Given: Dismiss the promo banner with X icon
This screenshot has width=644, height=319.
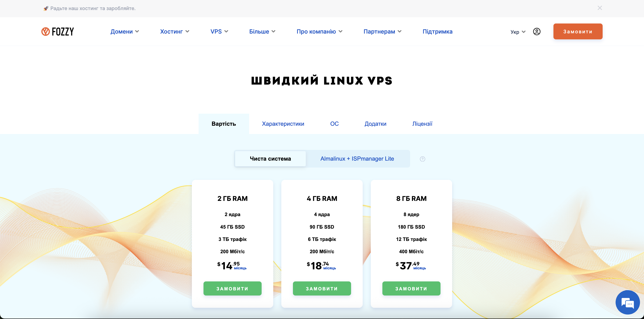Looking at the screenshot, I should tap(600, 8).
